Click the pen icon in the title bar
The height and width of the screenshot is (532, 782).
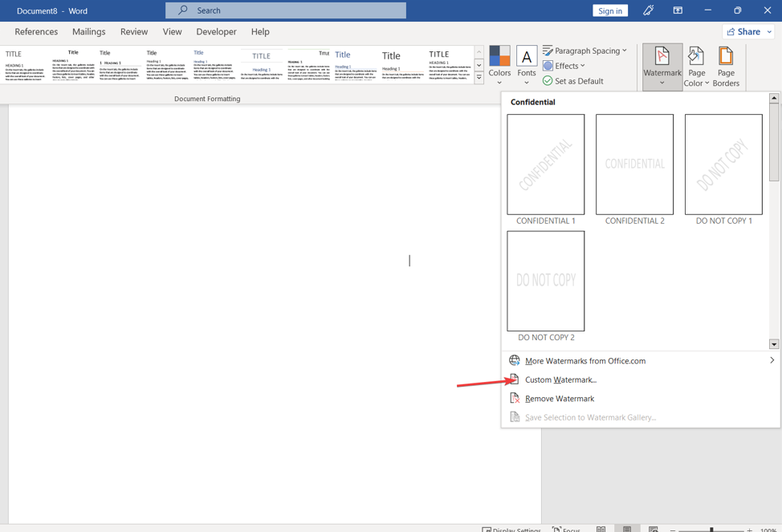[649, 10]
